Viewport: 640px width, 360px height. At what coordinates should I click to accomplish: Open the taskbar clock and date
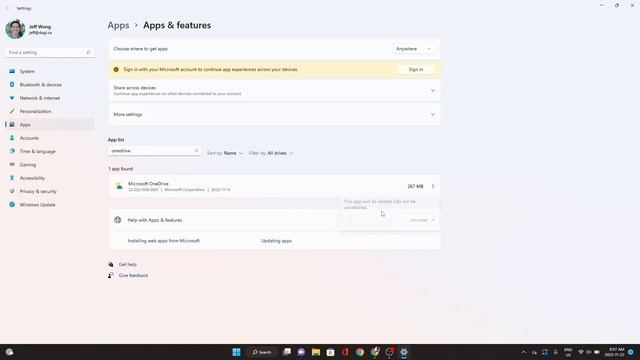point(615,352)
